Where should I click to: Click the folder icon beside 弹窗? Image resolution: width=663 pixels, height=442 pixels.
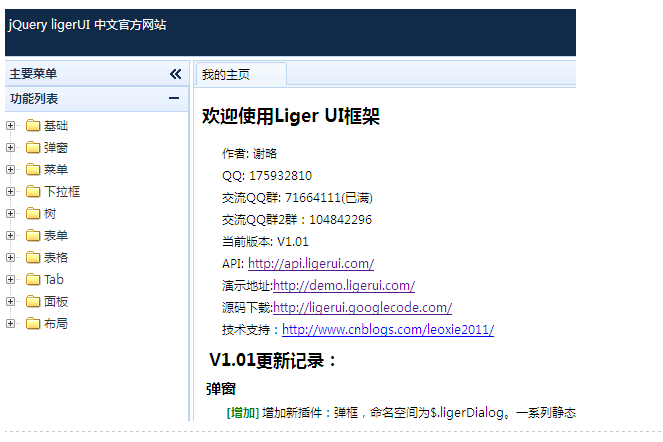pos(33,148)
